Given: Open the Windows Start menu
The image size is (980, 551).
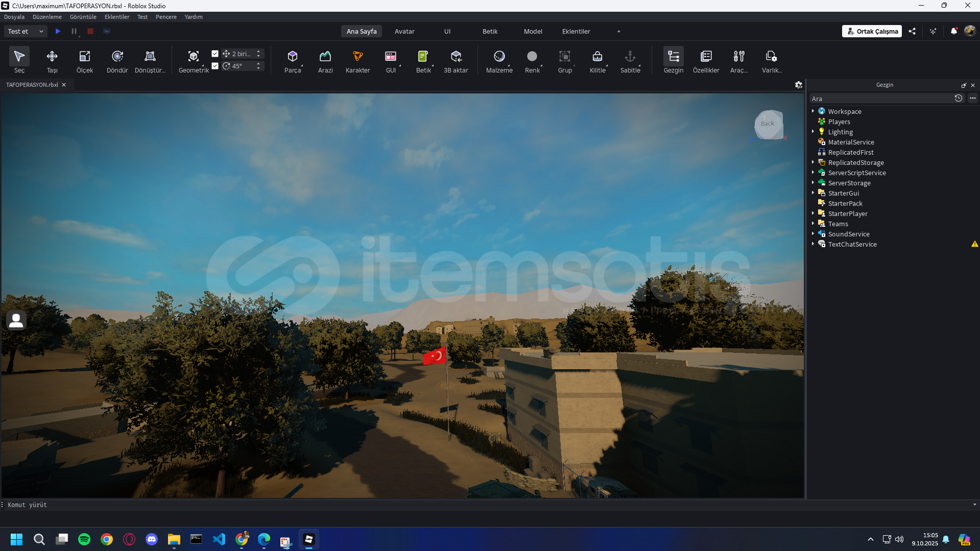Looking at the screenshot, I should click(x=17, y=539).
